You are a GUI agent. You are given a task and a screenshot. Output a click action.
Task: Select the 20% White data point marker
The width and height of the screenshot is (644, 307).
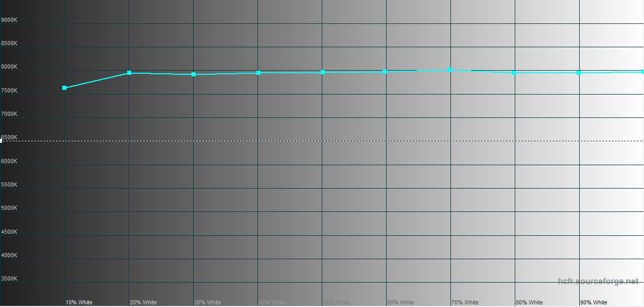tap(129, 73)
